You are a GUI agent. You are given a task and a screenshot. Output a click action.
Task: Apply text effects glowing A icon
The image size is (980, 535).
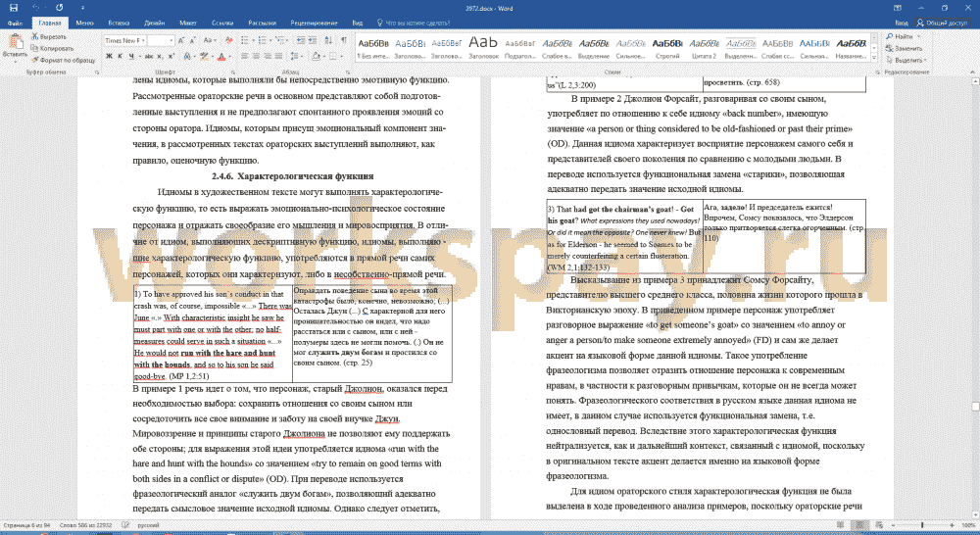(x=187, y=56)
